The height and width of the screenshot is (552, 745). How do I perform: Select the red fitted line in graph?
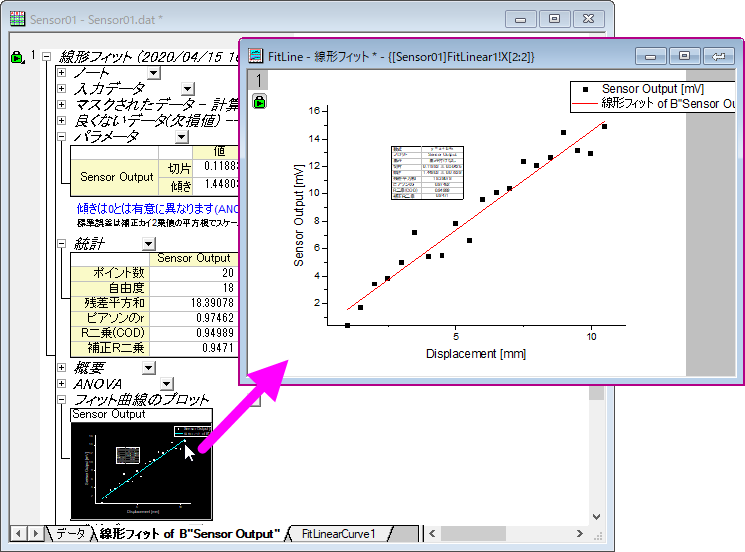coord(475,216)
